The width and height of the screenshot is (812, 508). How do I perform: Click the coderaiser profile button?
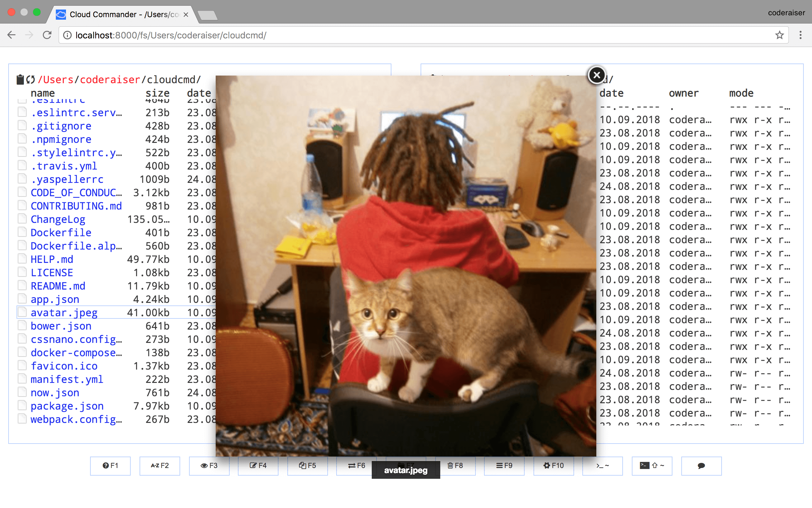click(x=786, y=13)
